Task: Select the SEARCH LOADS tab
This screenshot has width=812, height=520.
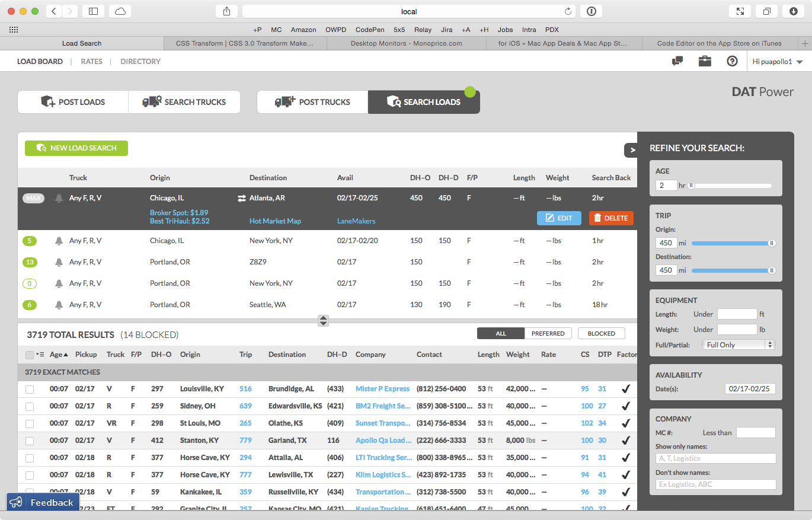Action: 424,102
